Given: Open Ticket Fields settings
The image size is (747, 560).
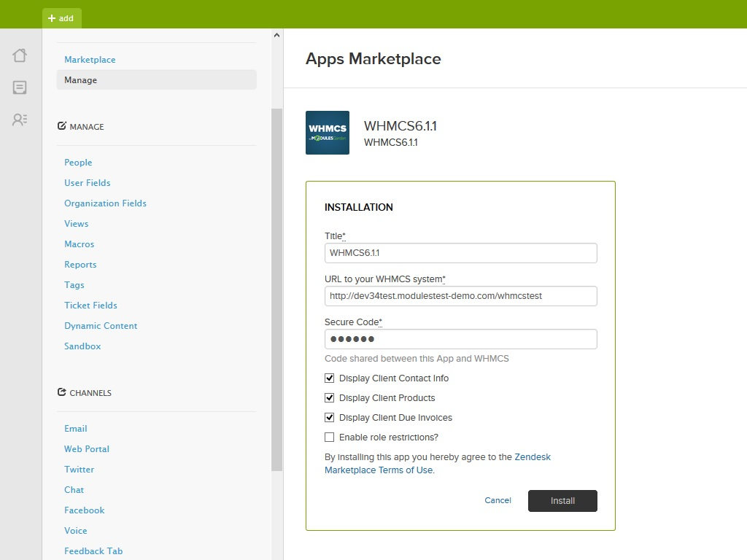Looking at the screenshot, I should coord(90,306).
